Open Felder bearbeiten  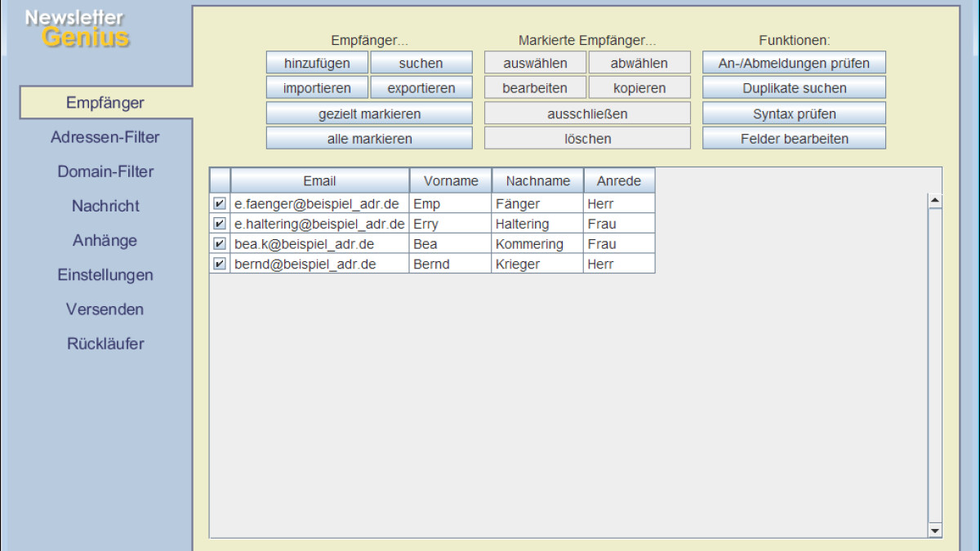[794, 139]
